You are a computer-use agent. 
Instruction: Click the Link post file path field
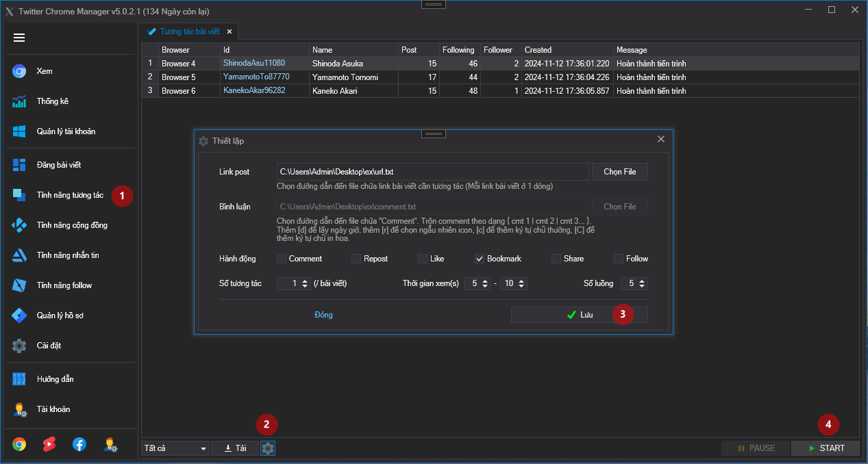coord(432,172)
